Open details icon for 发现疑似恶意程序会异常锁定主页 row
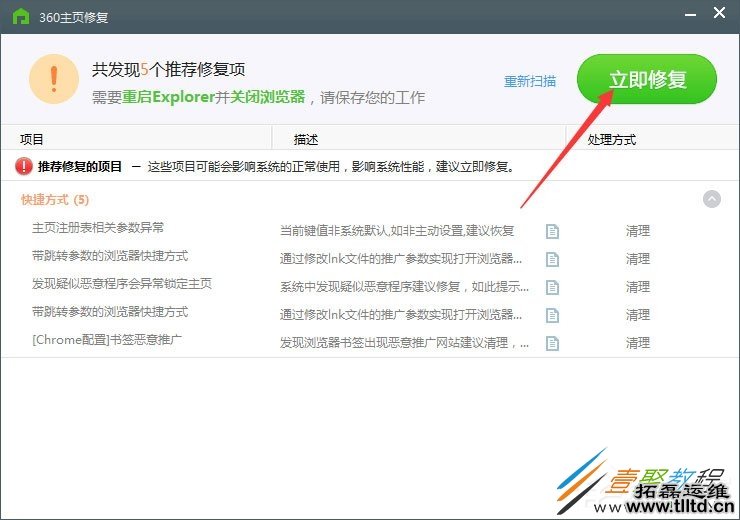The width and height of the screenshot is (740, 520). point(552,287)
